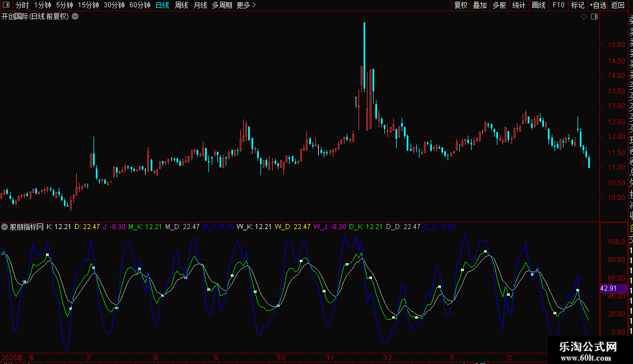Open 多股 multi-stock view

point(499,5)
